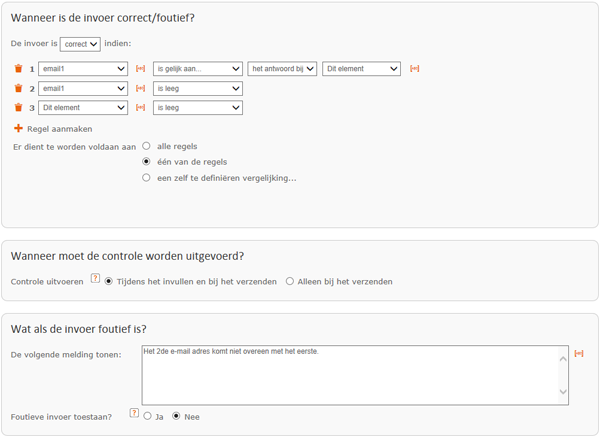Click variable insert icon next to rule 1 email1

tap(140, 68)
